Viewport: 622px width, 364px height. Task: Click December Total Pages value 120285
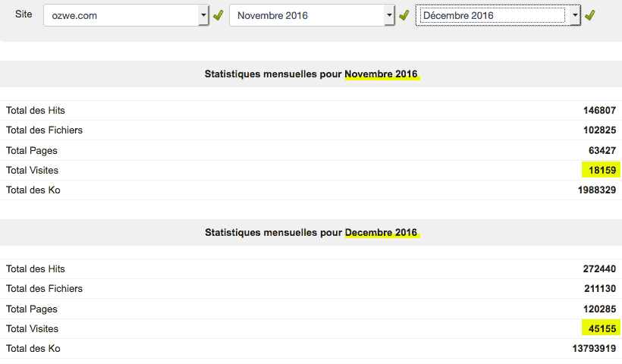click(599, 309)
